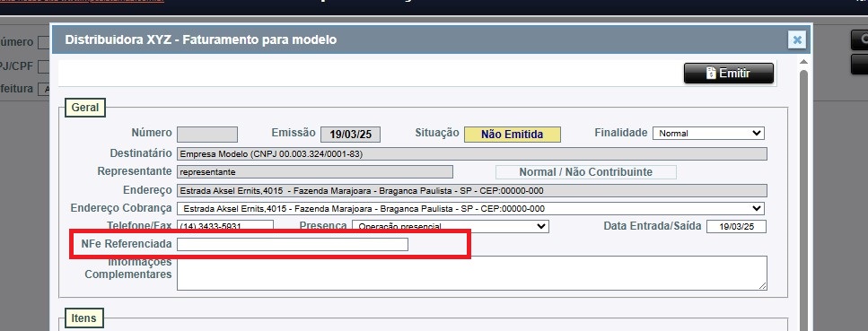Click the Geral section header
Image resolution: width=868 pixels, height=331 pixels.
(84, 108)
